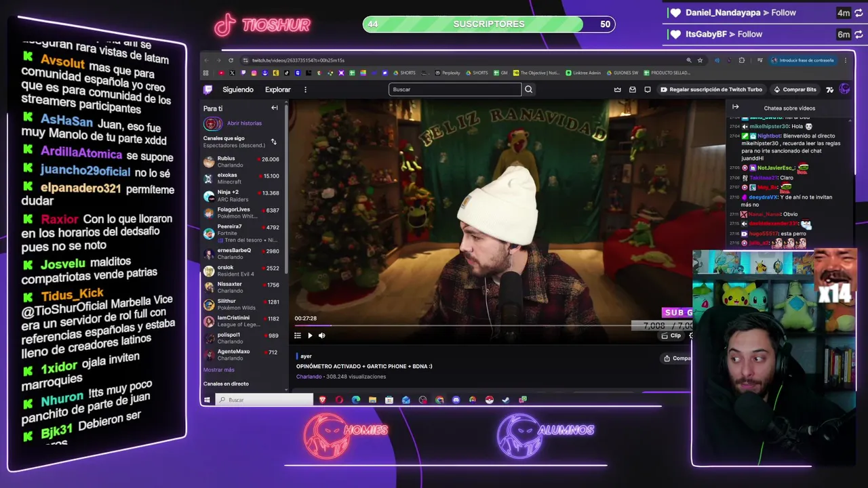Open the GM bookmark
This screenshot has height=488, width=868.
[x=500, y=73]
